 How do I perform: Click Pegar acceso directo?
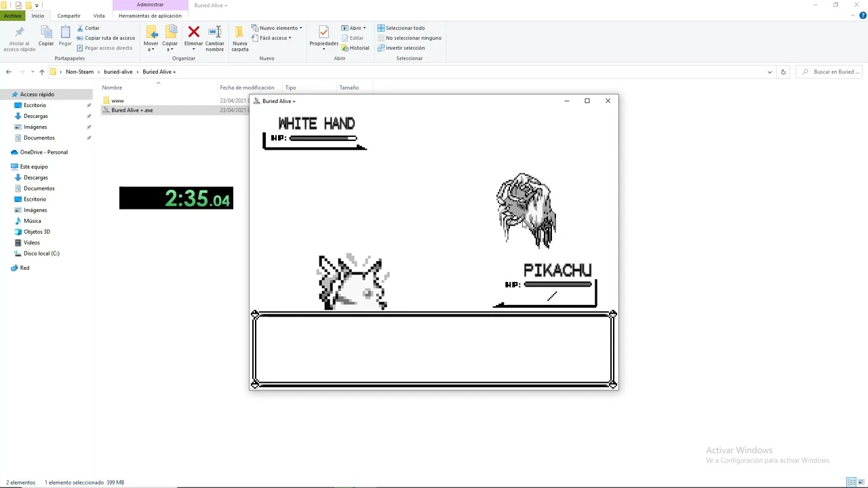tap(104, 48)
